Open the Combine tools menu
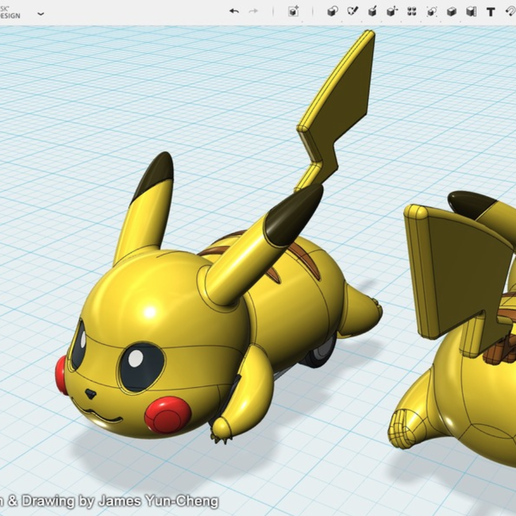The width and height of the screenshot is (516, 516). 451,12
